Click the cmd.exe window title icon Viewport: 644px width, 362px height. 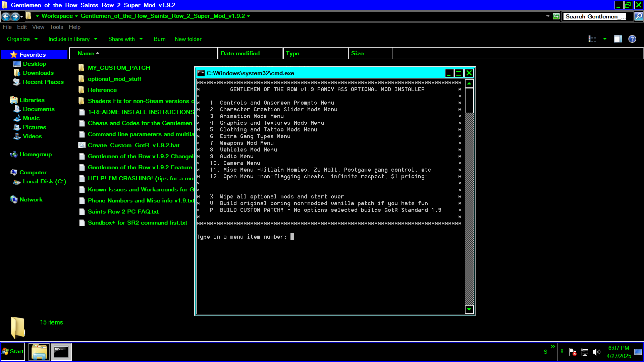(x=201, y=73)
